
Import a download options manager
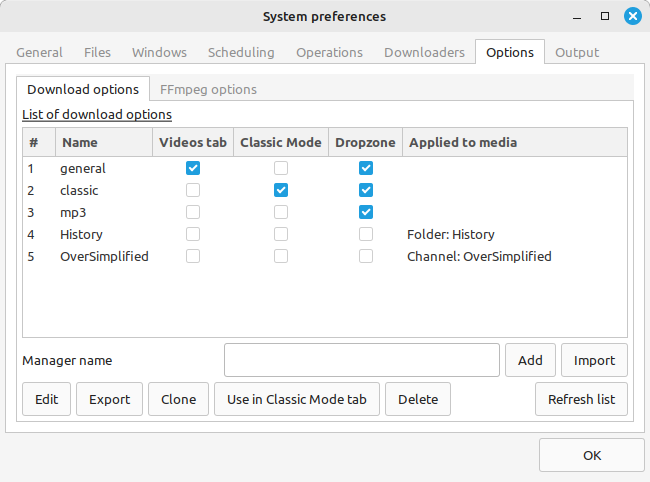click(x=594, y=360)
